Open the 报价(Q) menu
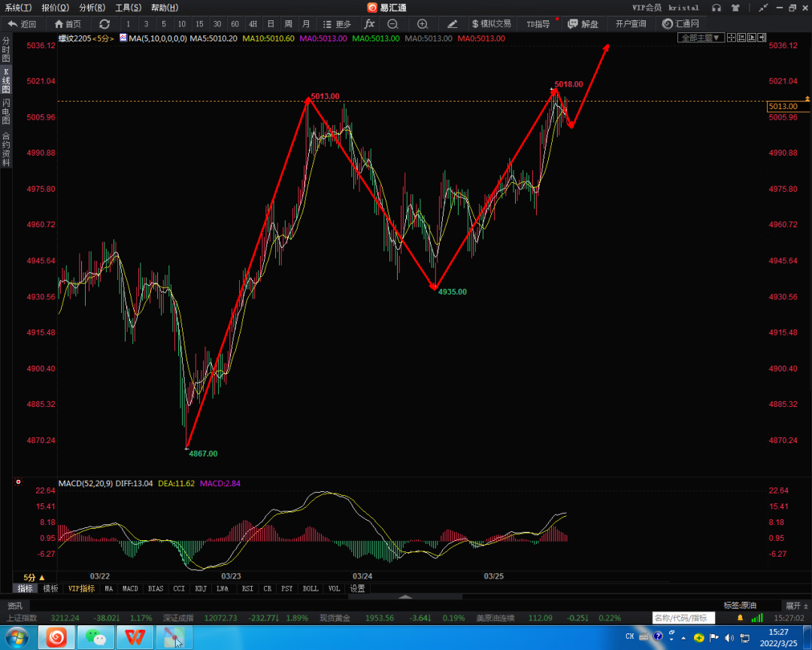This screenshot has height=650, width=812. [x=55, y=8]
